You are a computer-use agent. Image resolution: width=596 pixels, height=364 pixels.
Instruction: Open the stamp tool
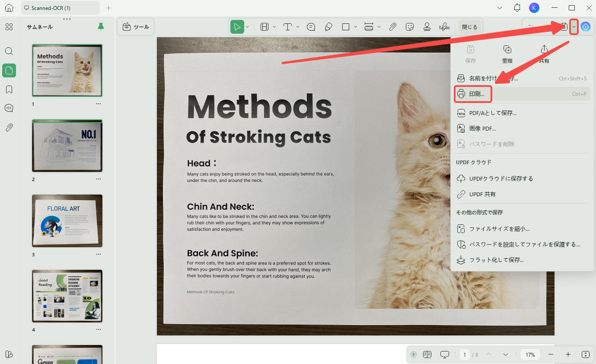[427, 27]
